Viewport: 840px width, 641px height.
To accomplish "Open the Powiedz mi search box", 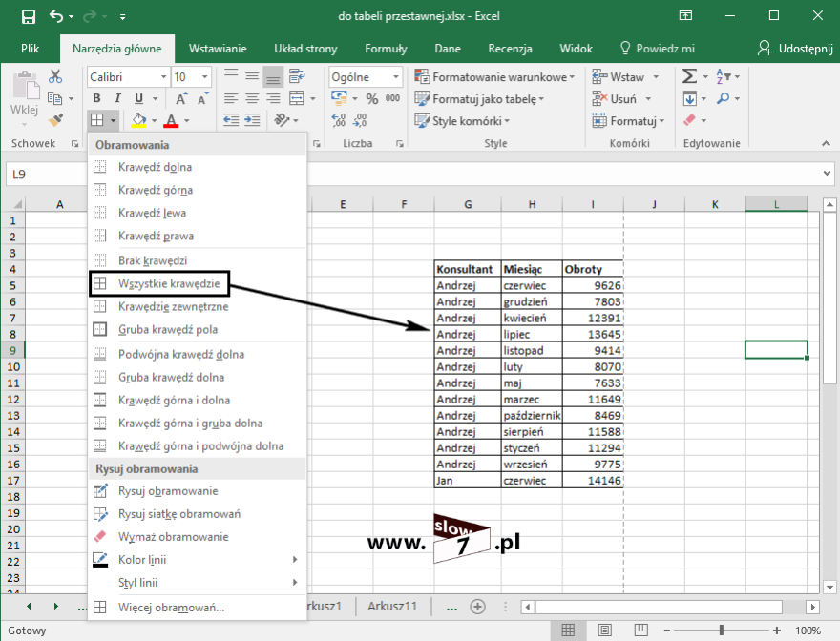I will coord(657,49).
